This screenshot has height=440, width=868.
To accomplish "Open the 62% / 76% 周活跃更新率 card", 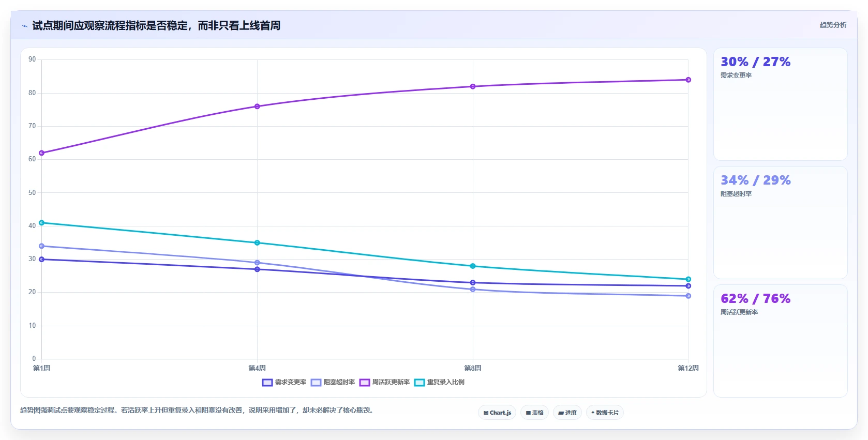I will tap(780, 341).
